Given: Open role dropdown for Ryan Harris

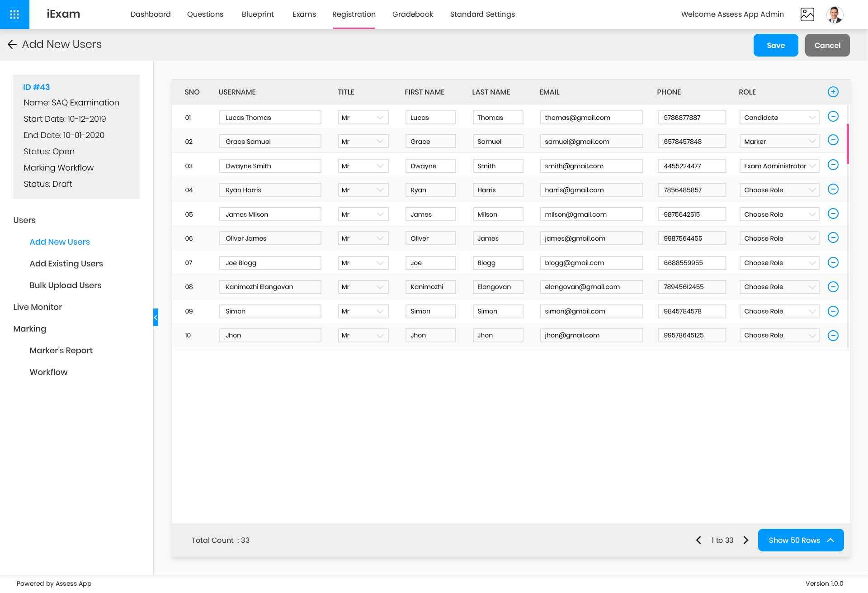Looking at the screenshot, I should click(x=779, y=190).
